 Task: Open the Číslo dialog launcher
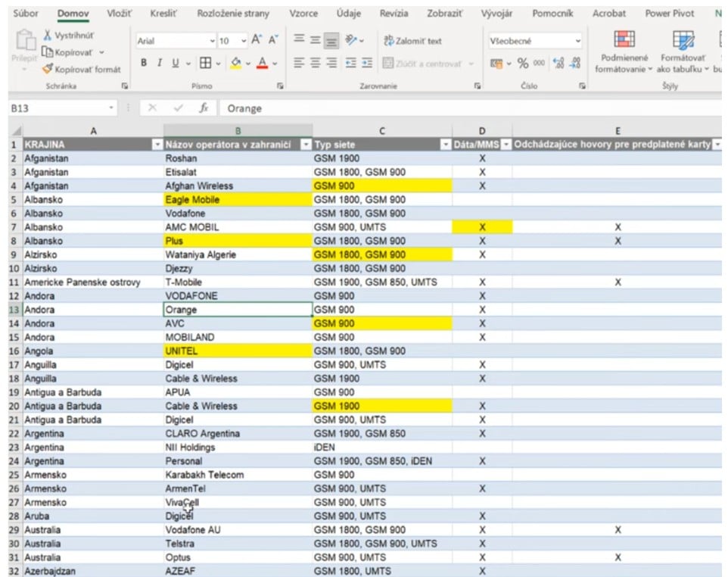pos(582,86)
